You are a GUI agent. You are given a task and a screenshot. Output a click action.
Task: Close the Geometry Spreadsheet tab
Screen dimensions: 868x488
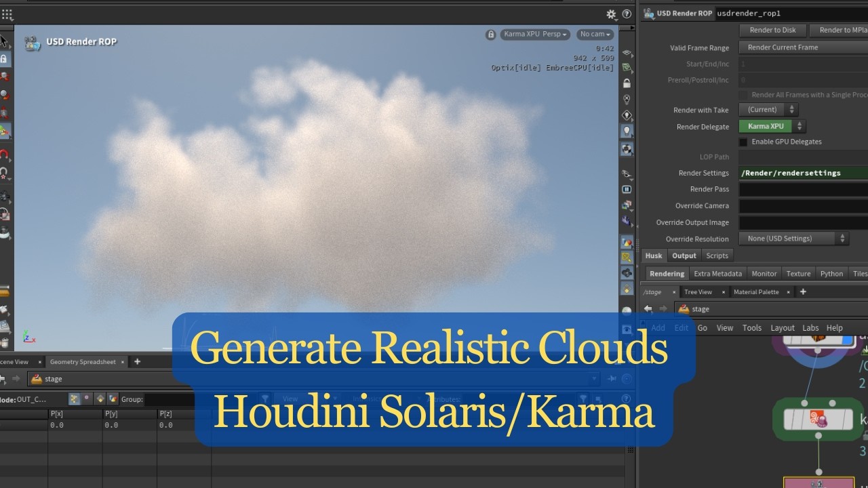tap(123, 362)
